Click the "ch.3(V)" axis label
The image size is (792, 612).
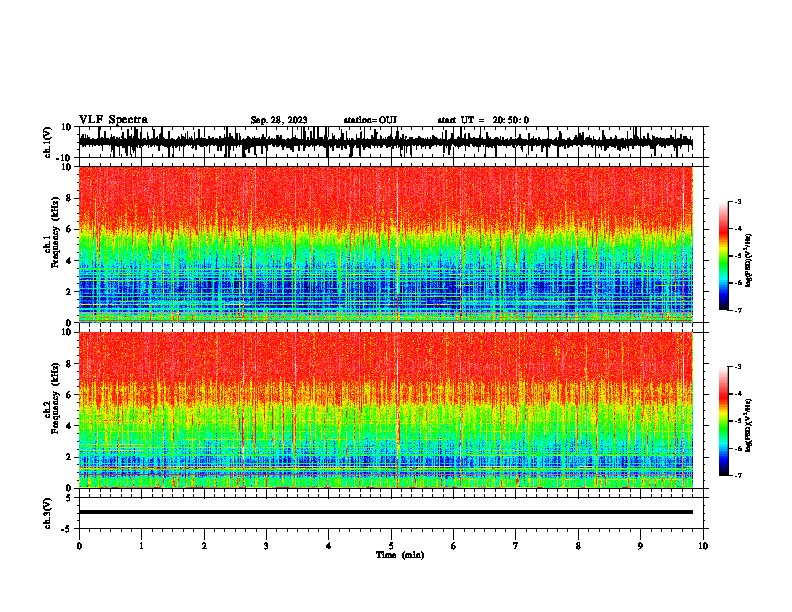[48, 513]
